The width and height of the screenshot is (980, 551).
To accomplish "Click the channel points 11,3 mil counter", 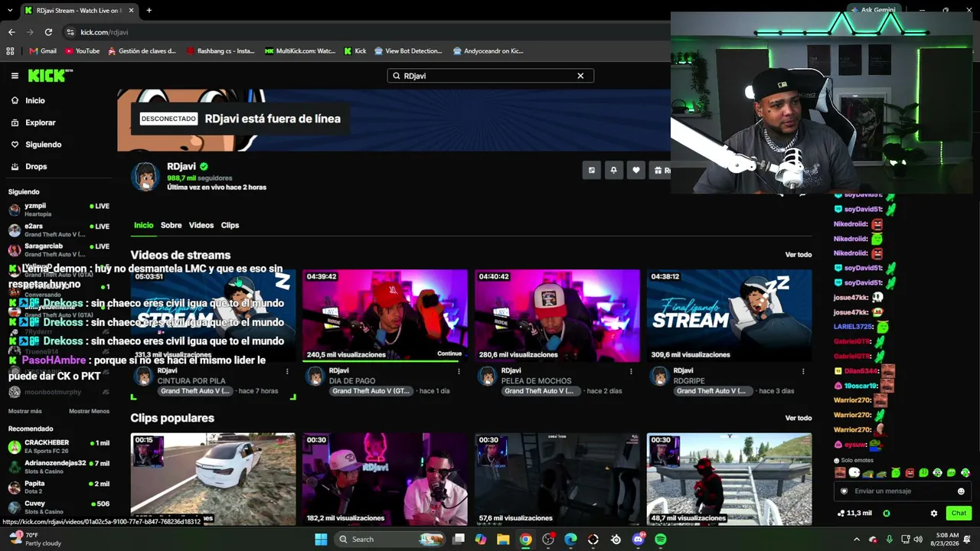I will (x=855, y=514).
